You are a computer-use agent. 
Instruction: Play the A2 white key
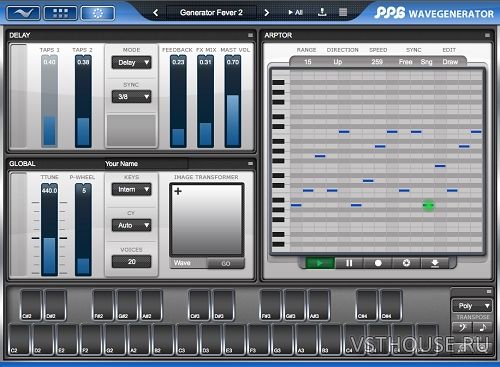(x=139, y=339)
